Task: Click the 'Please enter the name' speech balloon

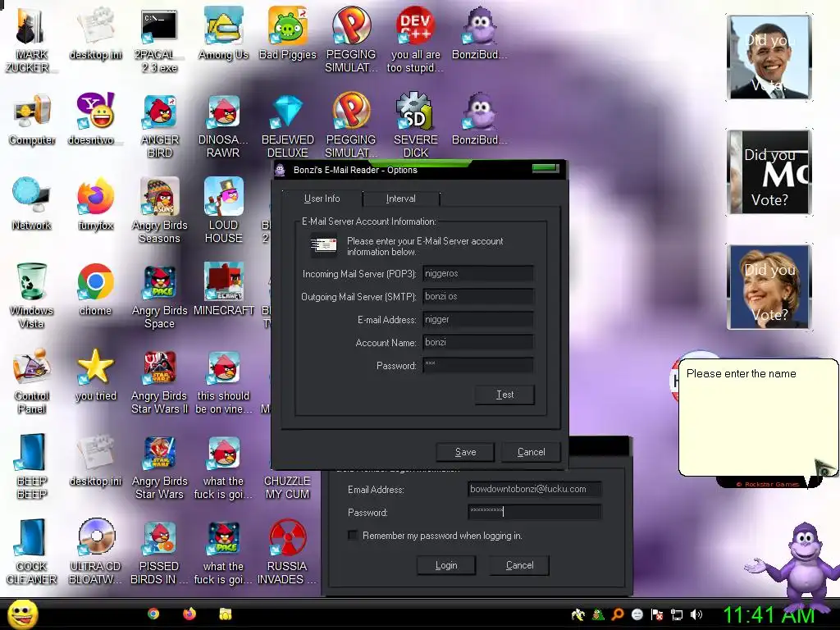Action: point(758,417)
